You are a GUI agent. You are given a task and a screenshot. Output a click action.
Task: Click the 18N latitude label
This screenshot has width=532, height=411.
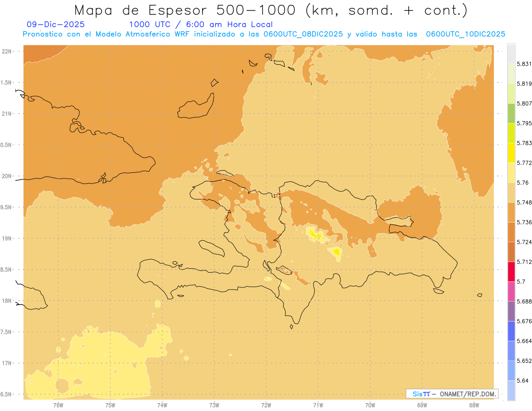(x=7, y=301)
